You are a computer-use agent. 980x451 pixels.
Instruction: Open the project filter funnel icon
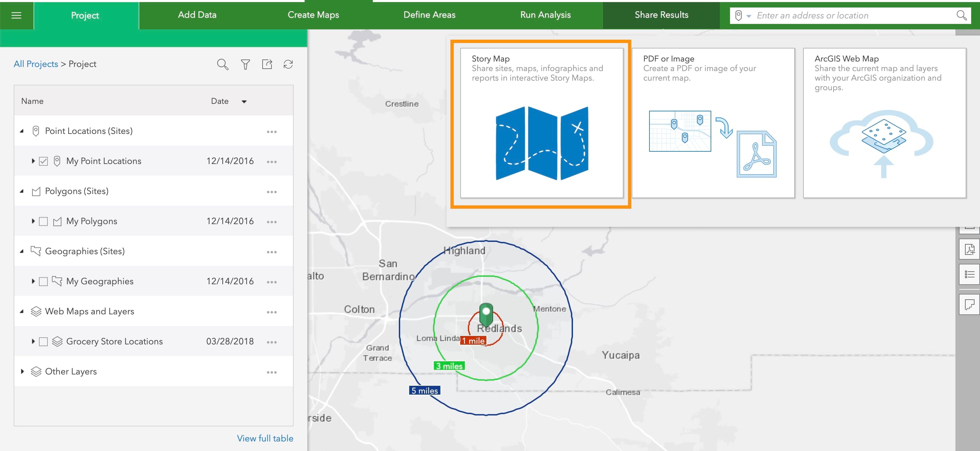pyautogui.click(x=246, y=64)
